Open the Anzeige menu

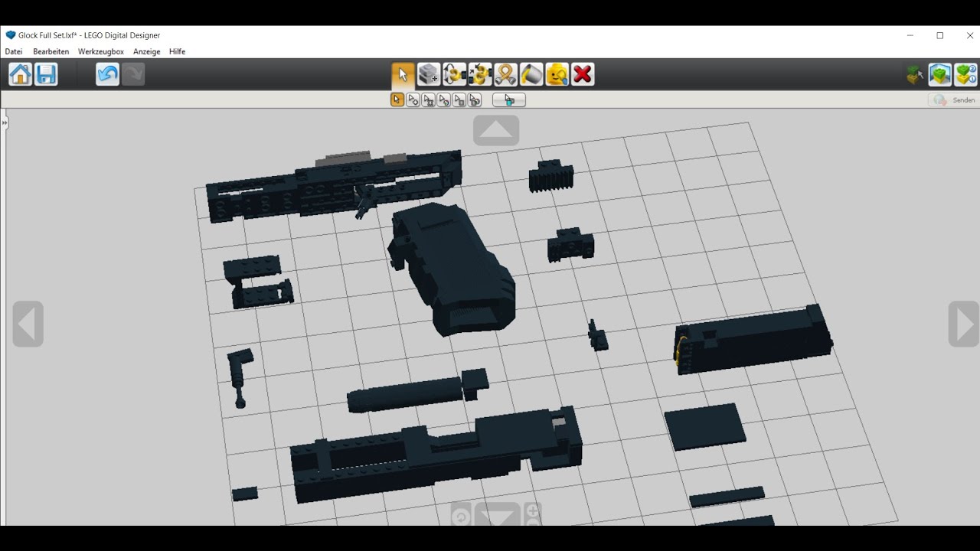[x=147, y=51]
